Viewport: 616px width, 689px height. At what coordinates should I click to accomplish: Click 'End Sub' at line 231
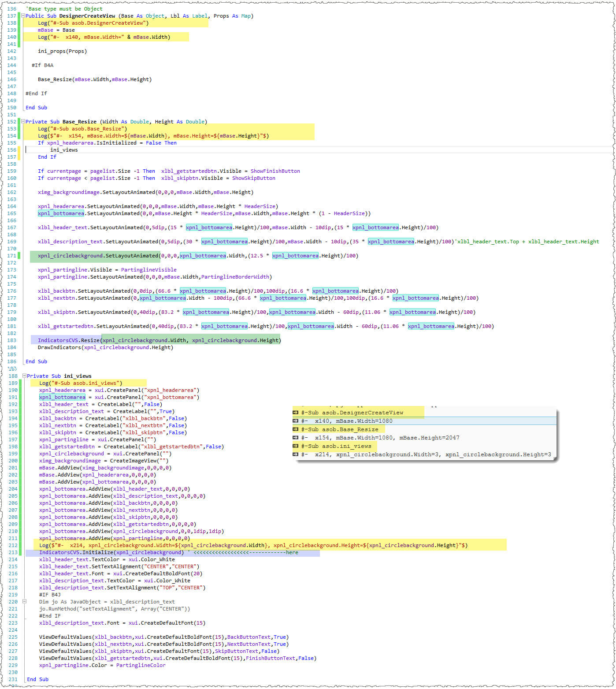[38, 679]
